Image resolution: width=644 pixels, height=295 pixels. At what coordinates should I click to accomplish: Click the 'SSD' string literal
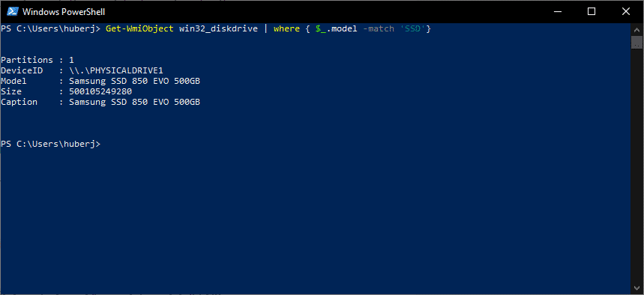(x=412, y=28)
